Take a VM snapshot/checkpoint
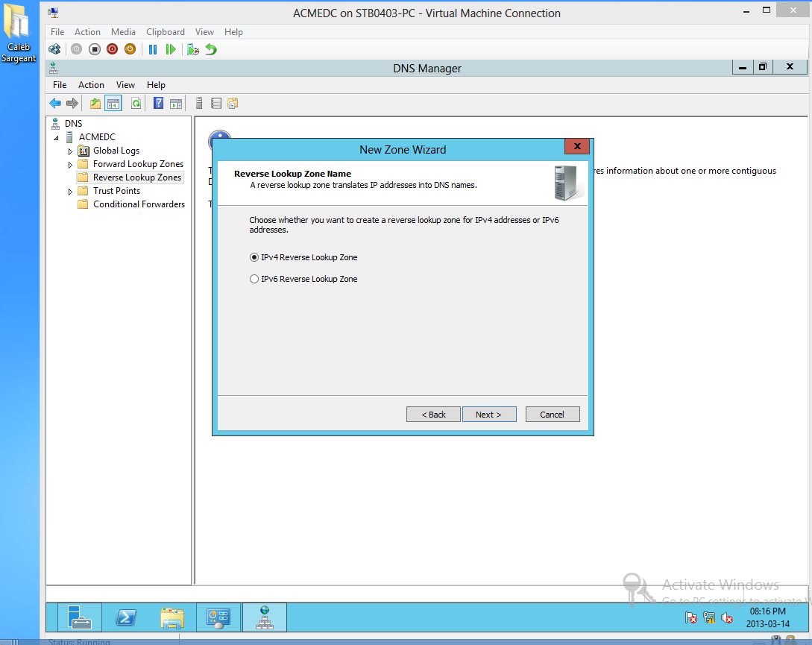Image resolution: width=812 pixels, height=645 pixels. 193,49
